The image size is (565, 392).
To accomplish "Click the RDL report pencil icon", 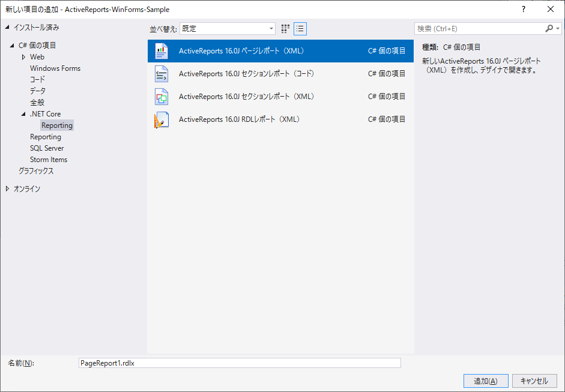I will (x=162, y=119).
